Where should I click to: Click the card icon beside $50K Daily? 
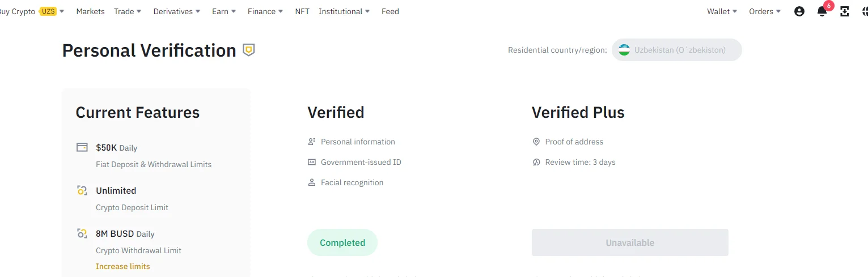click(82, 147)
